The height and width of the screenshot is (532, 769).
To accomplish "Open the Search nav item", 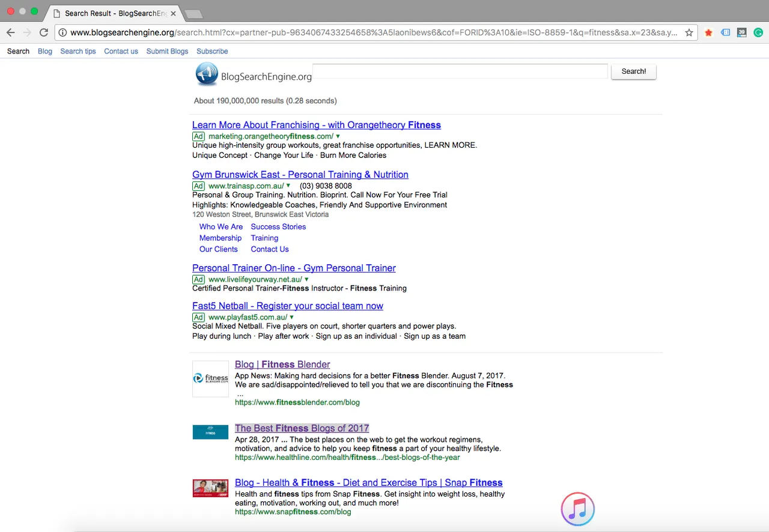I will coord(18,51).
